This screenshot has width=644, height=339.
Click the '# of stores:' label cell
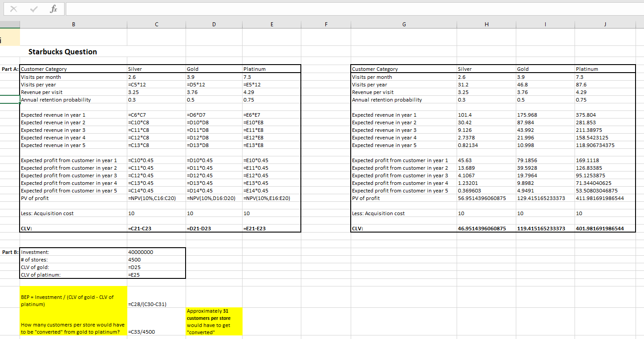pos(73,259)
